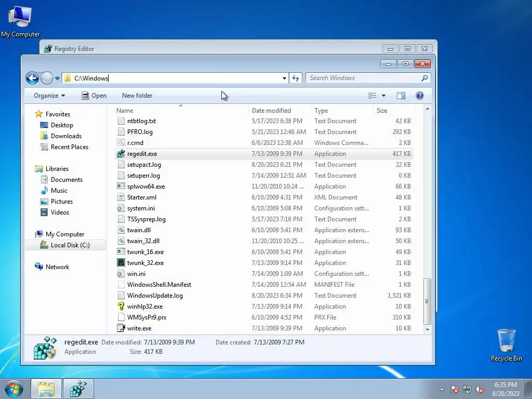This screenshot has width=532, height=399.
Task: Open the Windows Start button
Action: 14,389
